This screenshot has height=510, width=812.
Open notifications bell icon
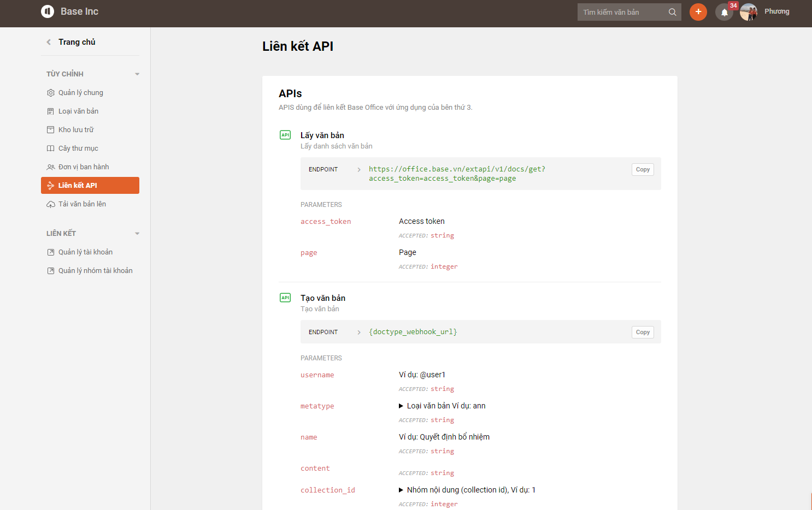(x=724, y=12)
